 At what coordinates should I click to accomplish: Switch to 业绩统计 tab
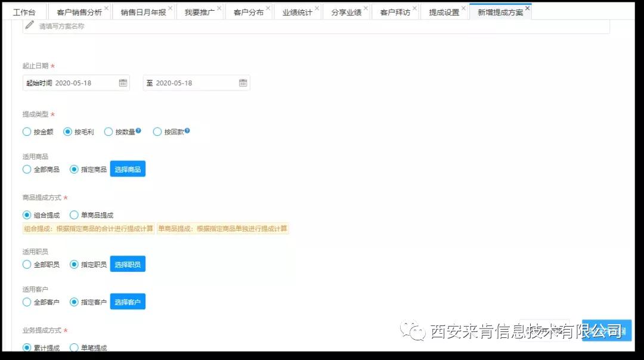point(298,13)
